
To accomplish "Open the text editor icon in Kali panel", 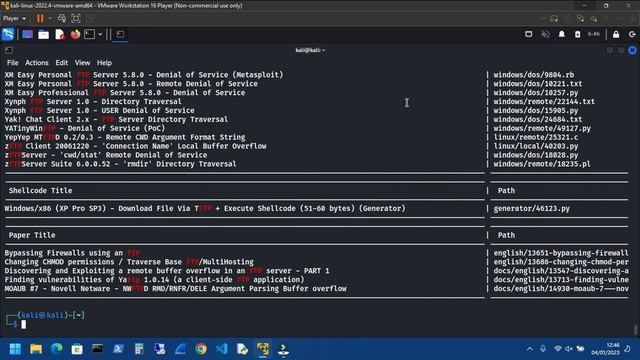I will pos(60,35).
